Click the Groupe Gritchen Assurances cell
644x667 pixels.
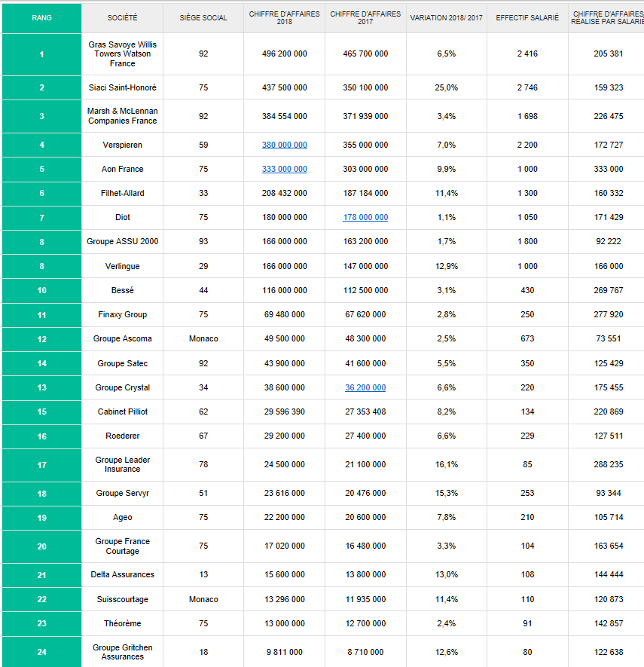123,652
